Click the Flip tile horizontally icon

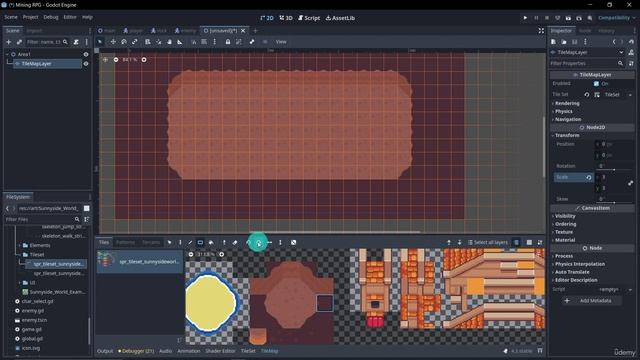point(269,242)
